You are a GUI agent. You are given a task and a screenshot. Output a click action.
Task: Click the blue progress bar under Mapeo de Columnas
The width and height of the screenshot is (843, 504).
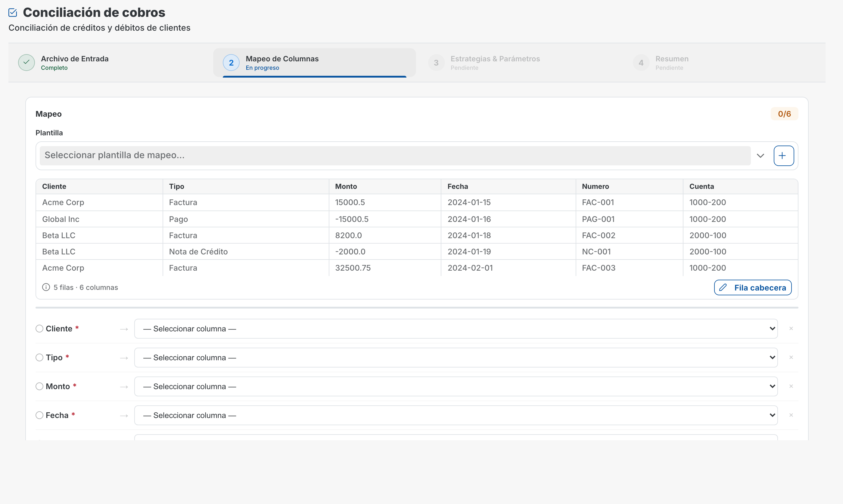(x=314, y=77)
